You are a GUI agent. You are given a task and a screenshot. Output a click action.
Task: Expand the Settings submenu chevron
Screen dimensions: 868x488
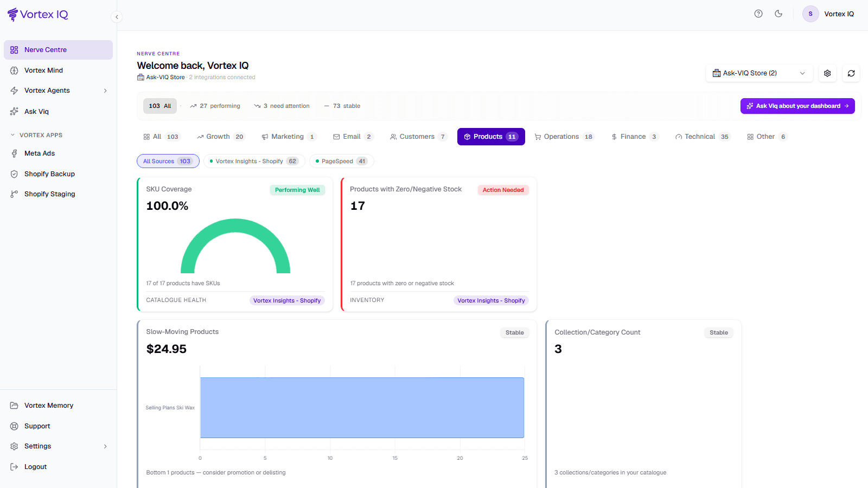point(105,446)
